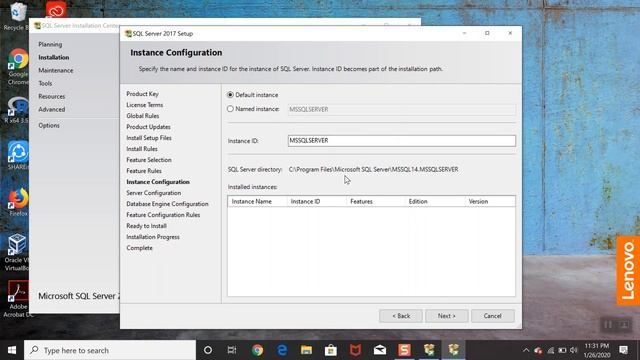The height and width of the screenshot is (360, 640).
Task: Open Resources tab in Installation Center
Action: [52, 96]
